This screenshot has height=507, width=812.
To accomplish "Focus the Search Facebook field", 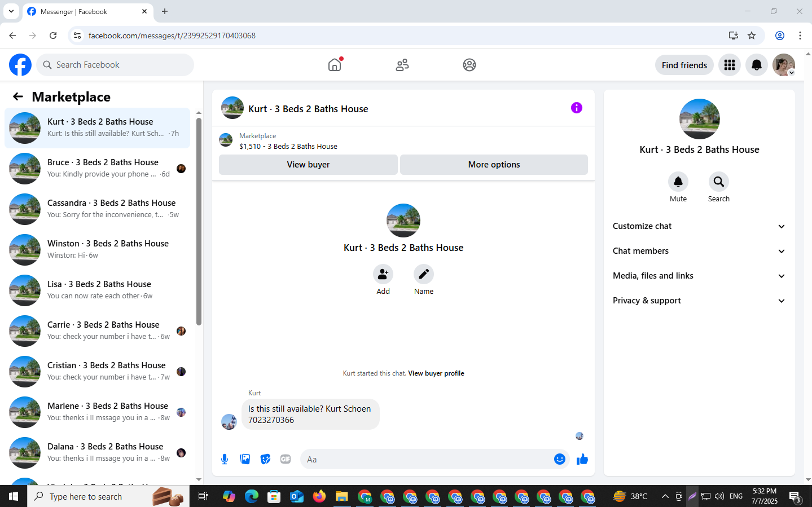I will pos(115,65).
